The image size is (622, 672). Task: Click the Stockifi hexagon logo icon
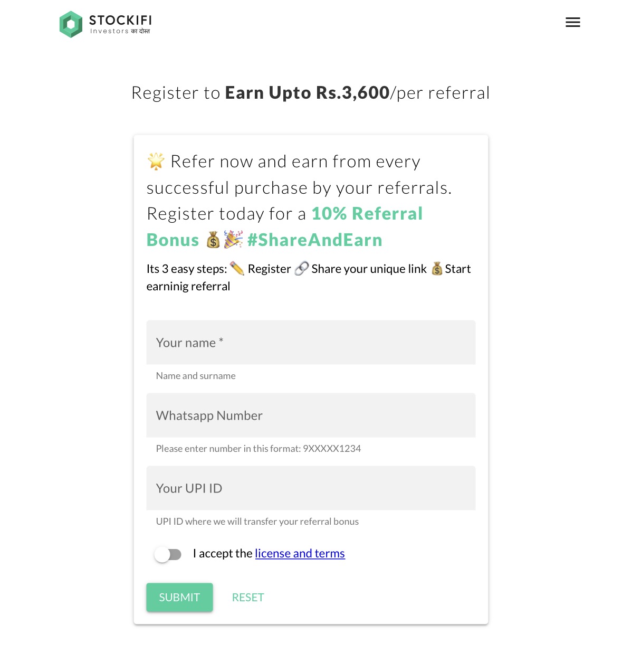coord(71,24)
